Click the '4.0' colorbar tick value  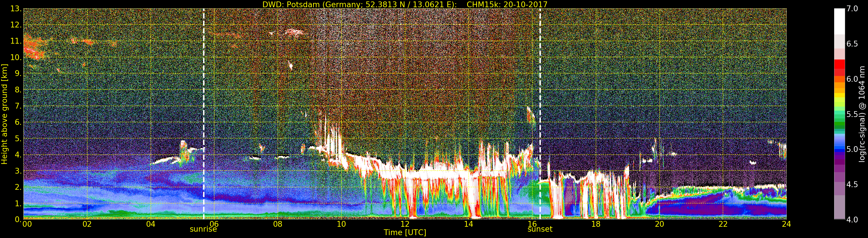(x=852, y=220)
